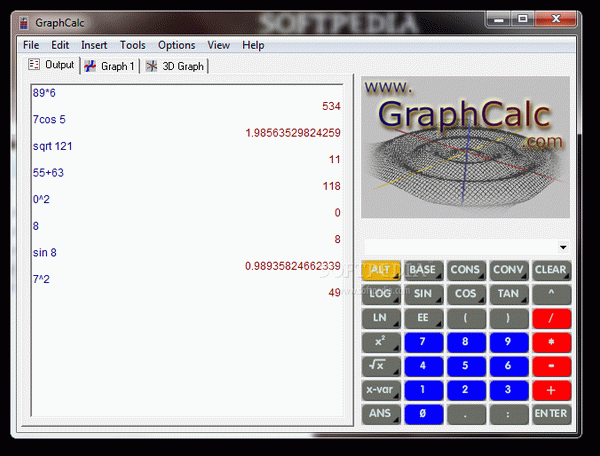Click the close parenthesis key
This screenshot has width=600, height=456.
508,318
